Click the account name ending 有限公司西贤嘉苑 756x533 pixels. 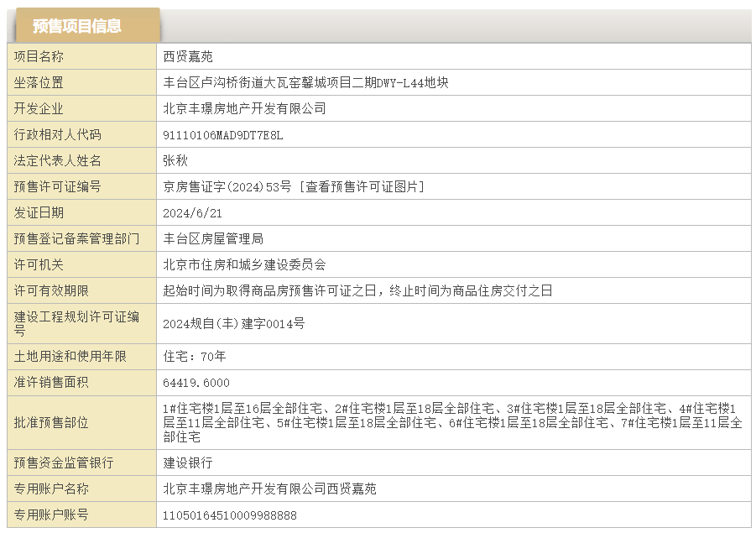coord(269,489)
